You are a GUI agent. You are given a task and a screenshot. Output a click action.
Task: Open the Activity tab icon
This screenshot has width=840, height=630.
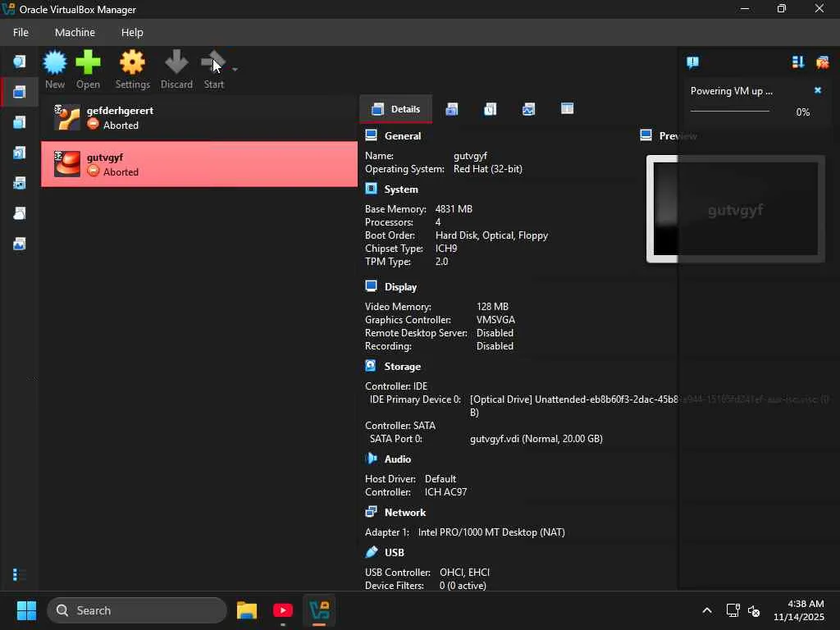529,109
